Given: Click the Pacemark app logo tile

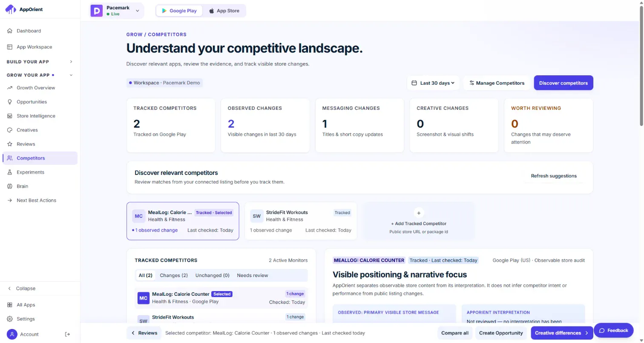Looking at the screenshot, I should [x=97, y=11].
